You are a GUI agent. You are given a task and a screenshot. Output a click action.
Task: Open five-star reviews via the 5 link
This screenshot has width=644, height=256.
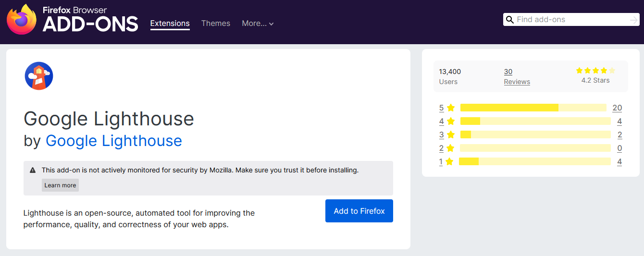[x=441, y=108]
